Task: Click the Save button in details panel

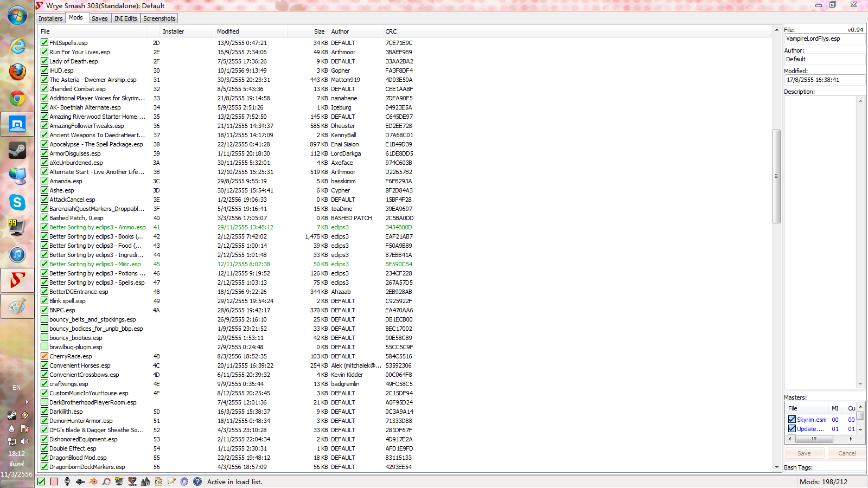Action: [804, 453]
